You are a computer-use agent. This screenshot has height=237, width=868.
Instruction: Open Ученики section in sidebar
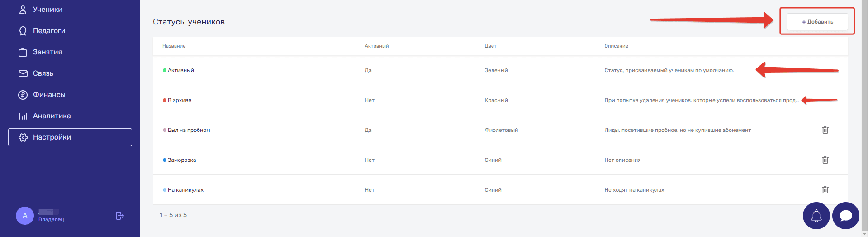click(x=47, y=10)
